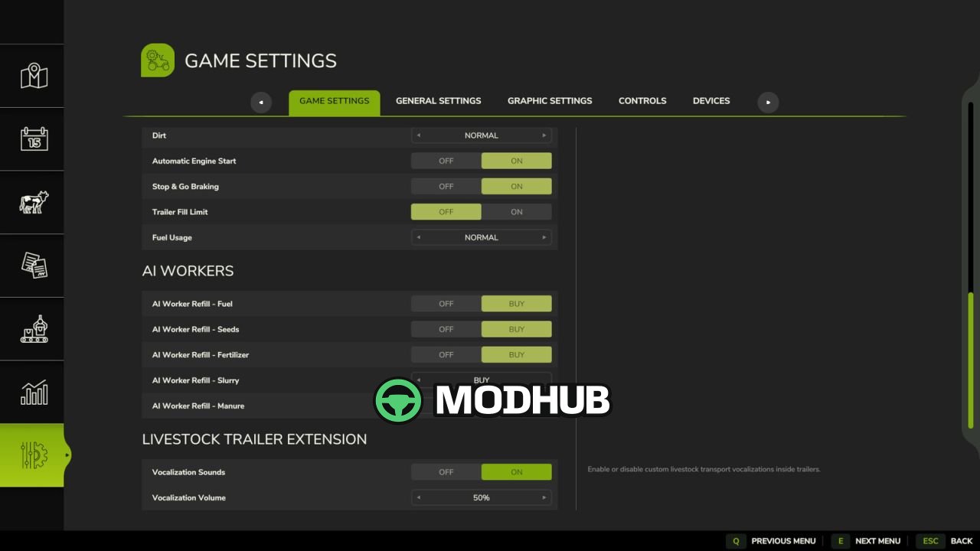The image size is (980, 551).
Task: Set AI Worker Refill Seeds to off
Action: point(446,329)
